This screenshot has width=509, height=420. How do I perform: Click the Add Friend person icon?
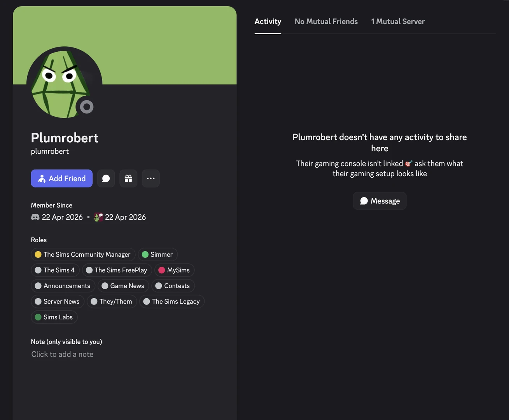[42, 178]
